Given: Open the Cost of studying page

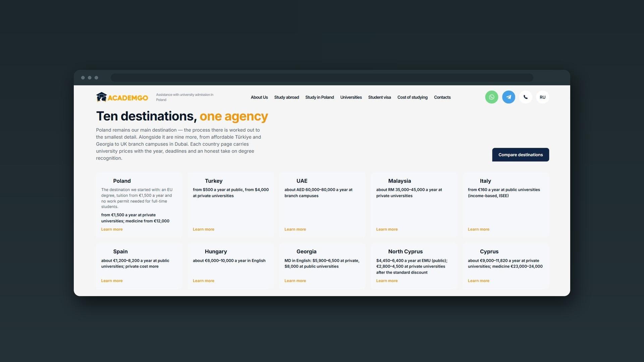Looking at the screenshot, I should point(412,97).
